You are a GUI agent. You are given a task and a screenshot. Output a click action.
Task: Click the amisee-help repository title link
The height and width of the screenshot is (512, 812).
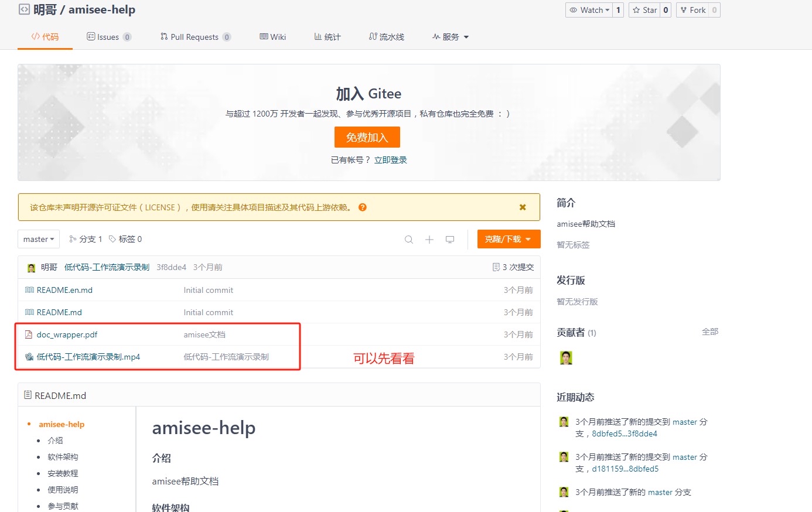[102, 9]
